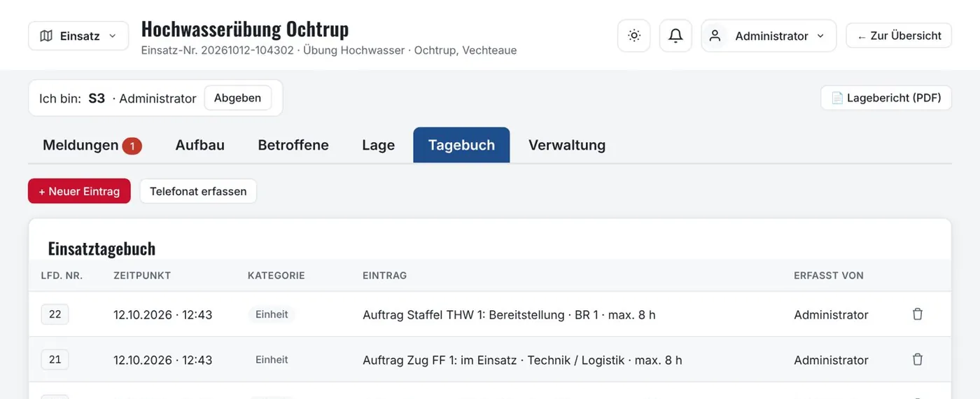Click the Einsatz-Nr. 20261012-104302 subtitle
Image resolution: width=980 pixels, height=399 pixels.
pos(218,50)
